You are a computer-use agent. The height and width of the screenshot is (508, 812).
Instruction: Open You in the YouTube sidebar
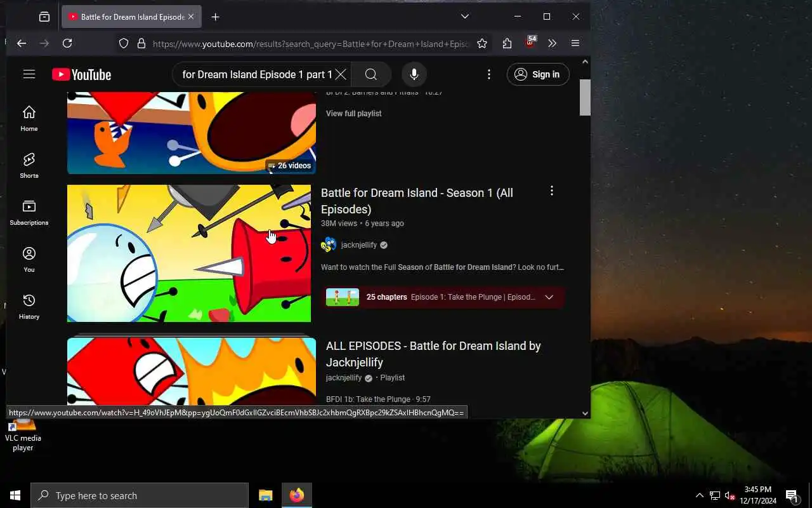pos(29,260)
